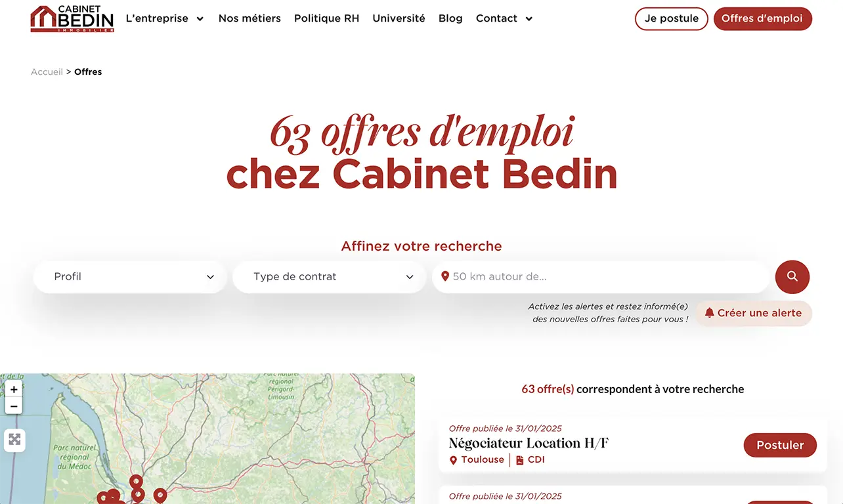843x504 pixels.
Task: Click 'Activez les alertes et restez informé(e)' text
Action: click(608, 306)
